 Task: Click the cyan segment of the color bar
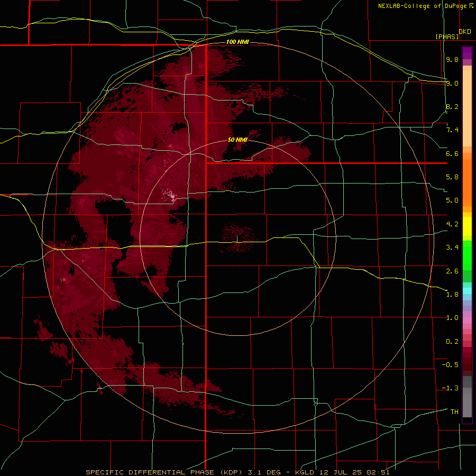coord(467,291)
